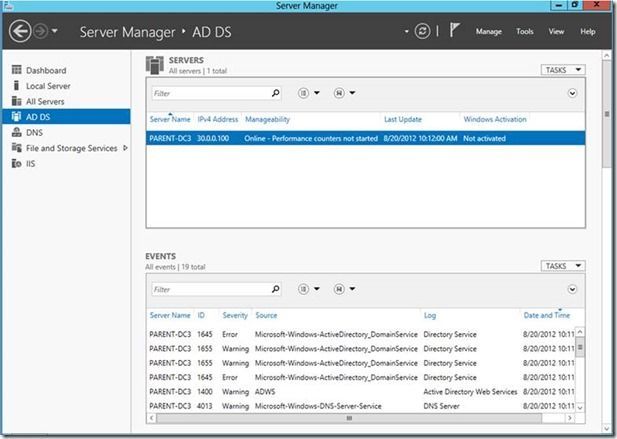Click the DNS icon in sidebar
The width and height of the screenshot is (617, 439).
17,132
